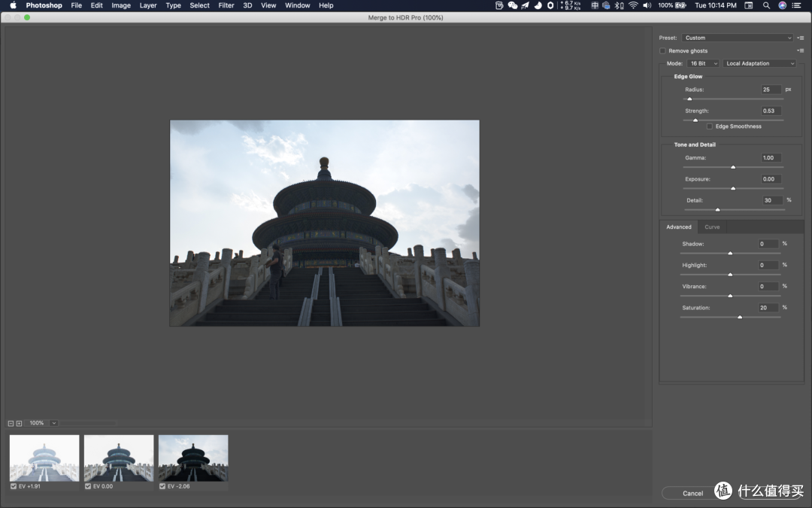Open the Photoshop application menu
The image size is (812, 508).
click(44, 5)
